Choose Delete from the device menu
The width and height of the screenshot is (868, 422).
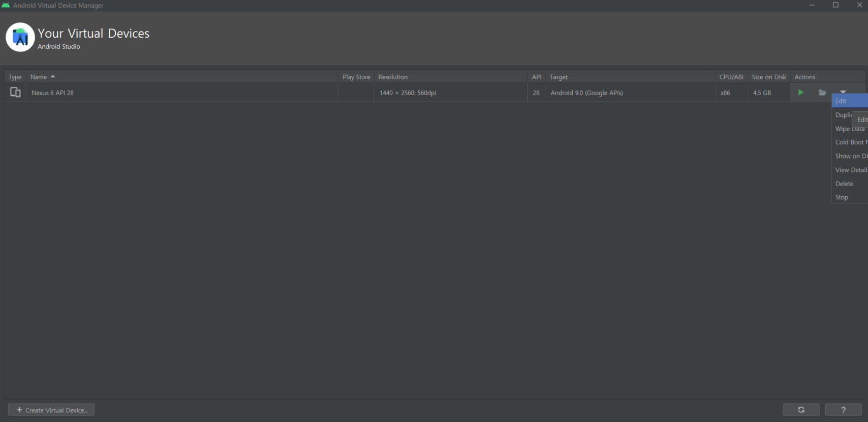[x=850, y=184]
